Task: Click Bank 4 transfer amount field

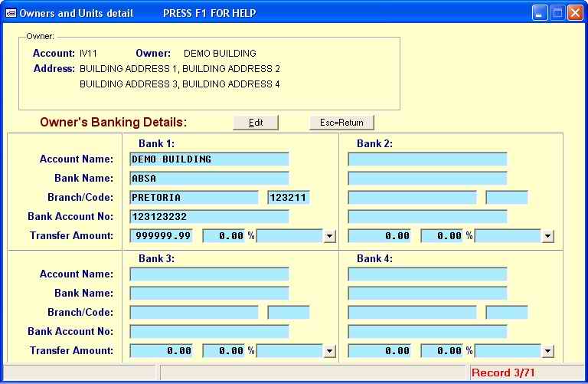Action: [380, 351]
